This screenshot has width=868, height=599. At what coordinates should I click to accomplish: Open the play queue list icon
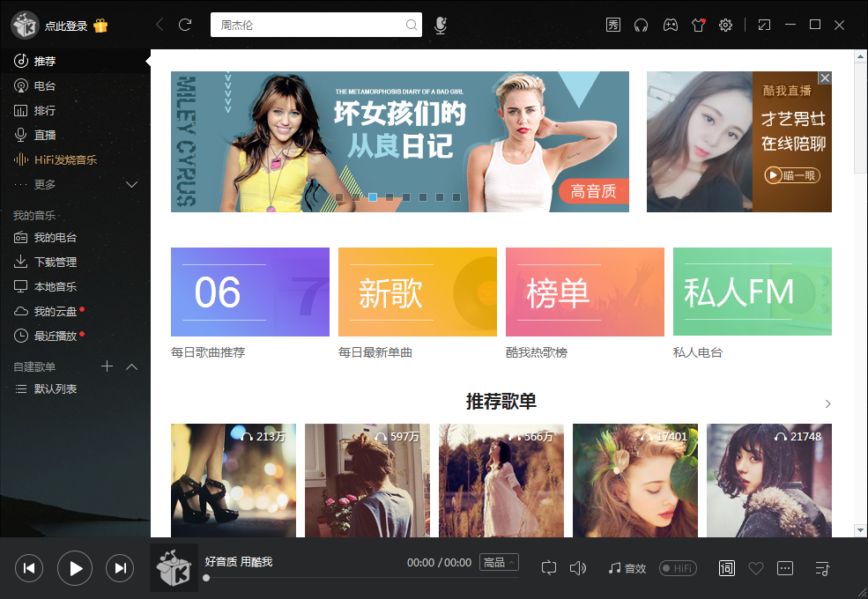pos(822,568)
